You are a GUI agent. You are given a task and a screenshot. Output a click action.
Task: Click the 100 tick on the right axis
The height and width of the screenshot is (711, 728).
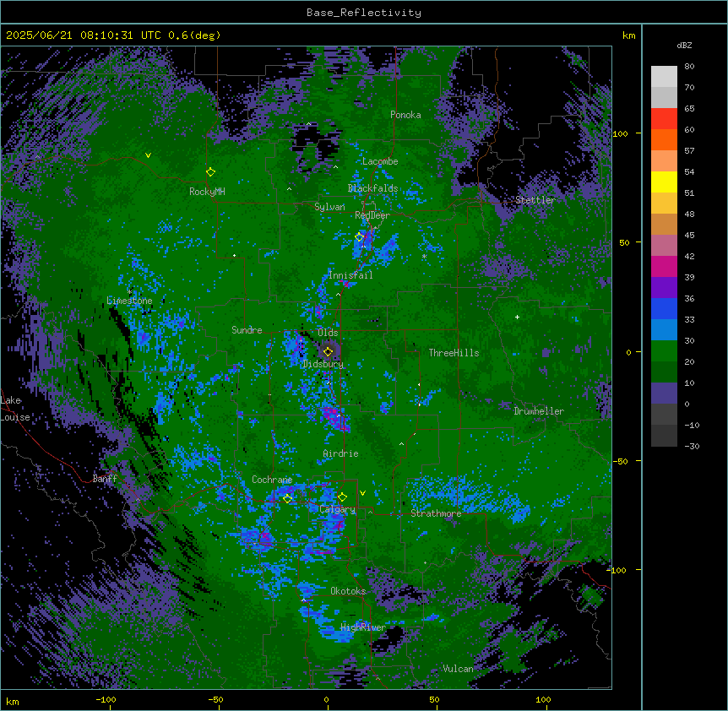620,133
